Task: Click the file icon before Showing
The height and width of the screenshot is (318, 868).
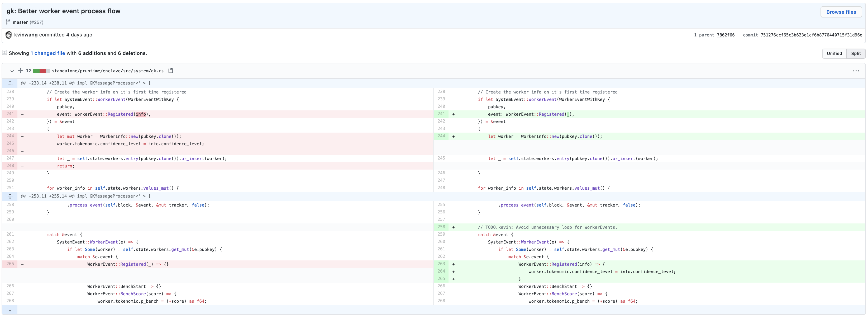Action: coord(4,53)
